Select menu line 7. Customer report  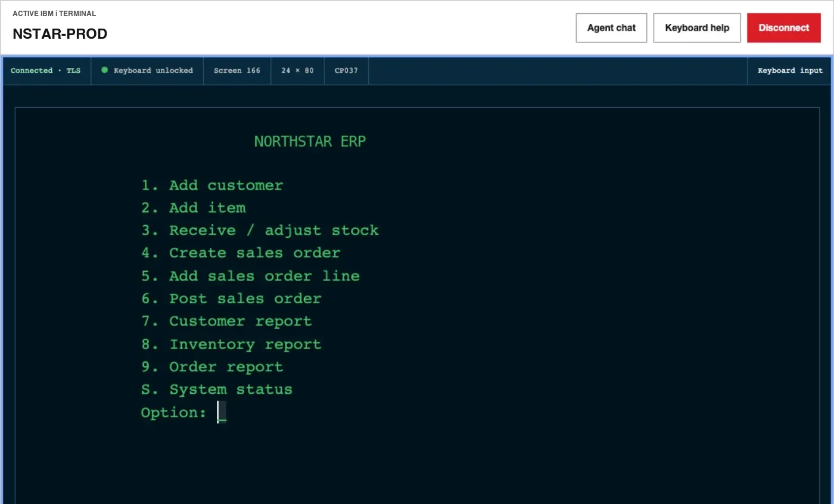pyautogui.click(x=226, y=321)
